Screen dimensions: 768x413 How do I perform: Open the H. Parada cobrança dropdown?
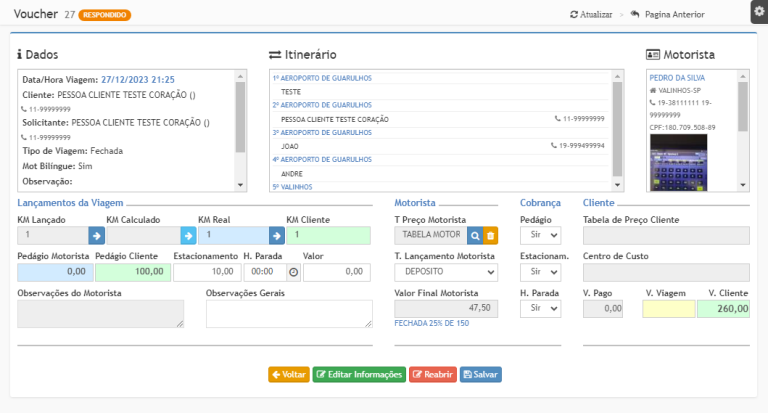click(540, 309)
